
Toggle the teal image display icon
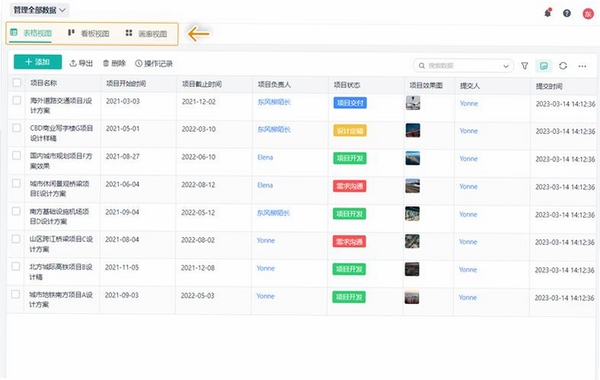(544, 66)
